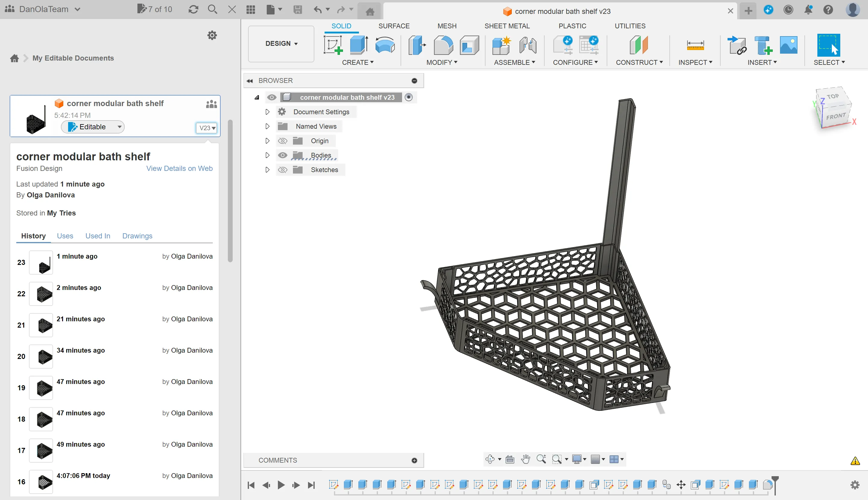The image size is (868, 500).
Task: Expand the Document Settings node
Action: (x=267, y=112)
